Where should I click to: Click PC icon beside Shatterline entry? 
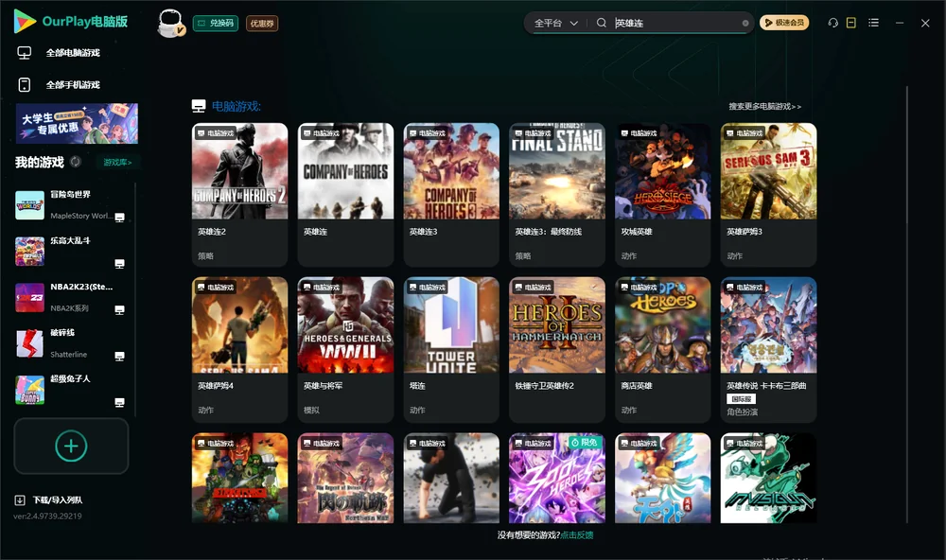tap(119, 356)
